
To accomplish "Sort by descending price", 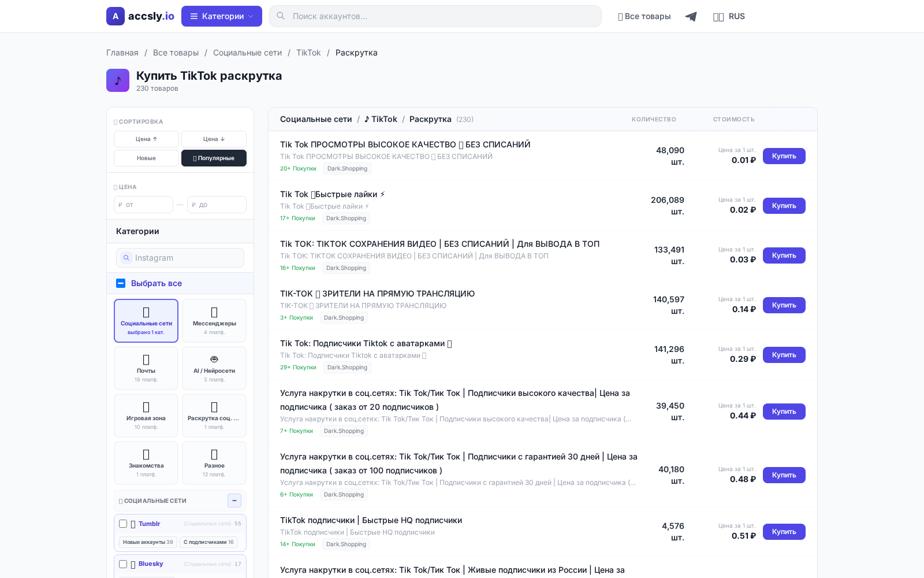I will click(214, 139).
